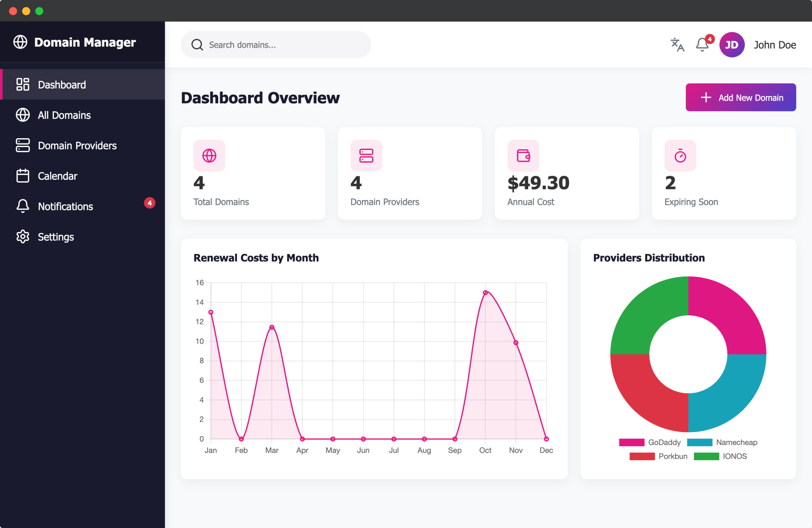Click Add New Domain button

(741, 97)
